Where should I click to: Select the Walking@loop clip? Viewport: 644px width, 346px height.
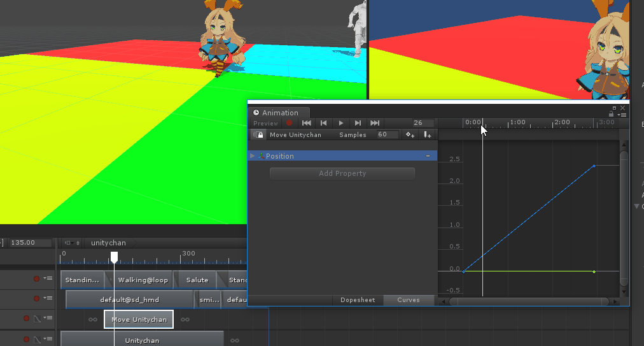click(x=143, y=280)
